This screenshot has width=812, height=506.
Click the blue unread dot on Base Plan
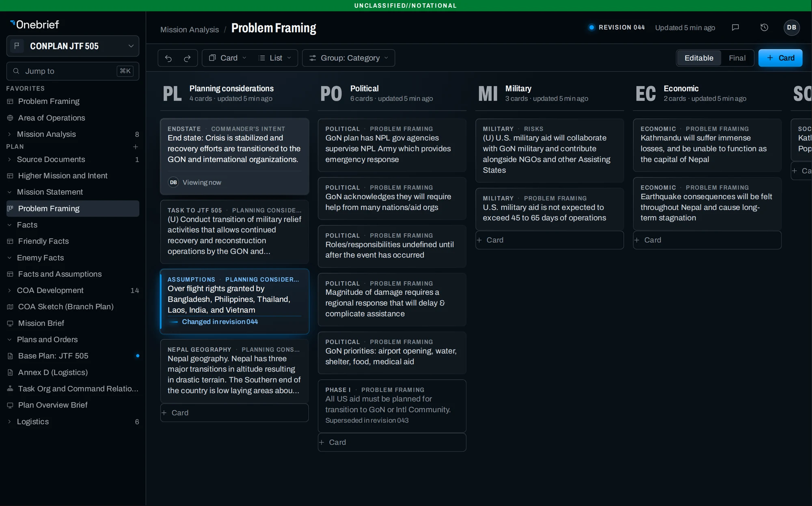138,356
